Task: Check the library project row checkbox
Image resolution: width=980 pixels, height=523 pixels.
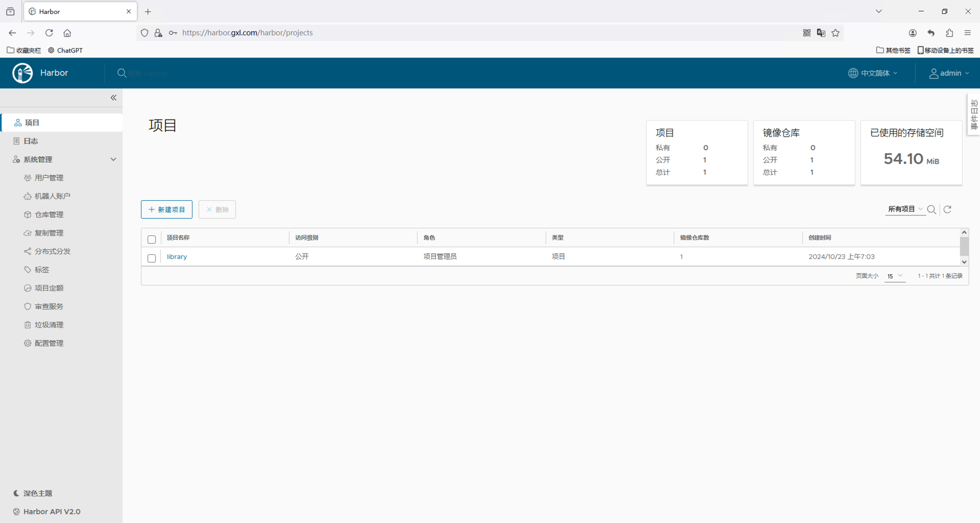Action: pyautogui.click(x=152, y=258)
